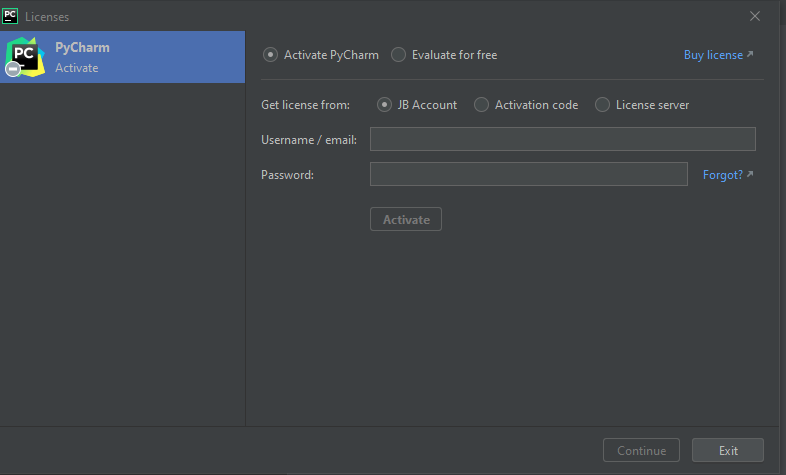
Task: Focus the Username / email text field
Action: (562, 139)
